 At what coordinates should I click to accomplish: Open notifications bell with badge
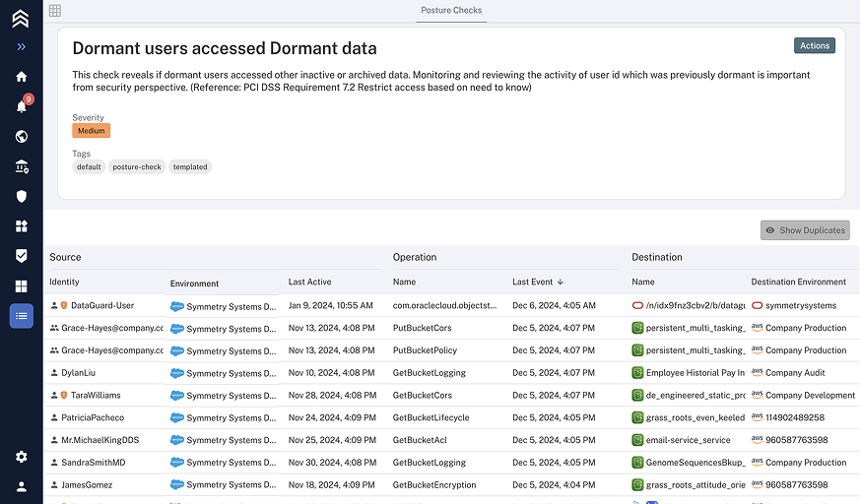[x=21, y=106]
